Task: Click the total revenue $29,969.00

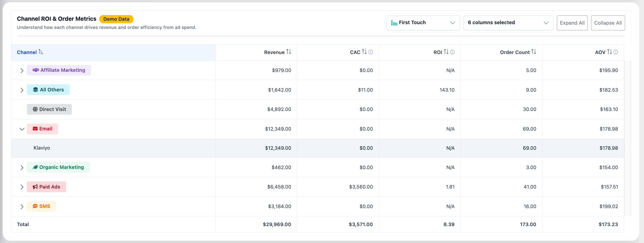Action: click(277, 224)
